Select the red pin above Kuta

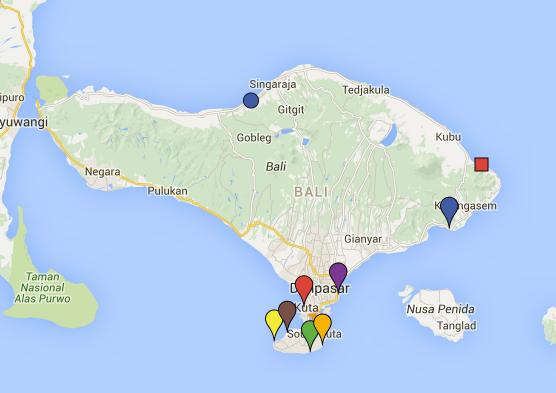(304, 290)
